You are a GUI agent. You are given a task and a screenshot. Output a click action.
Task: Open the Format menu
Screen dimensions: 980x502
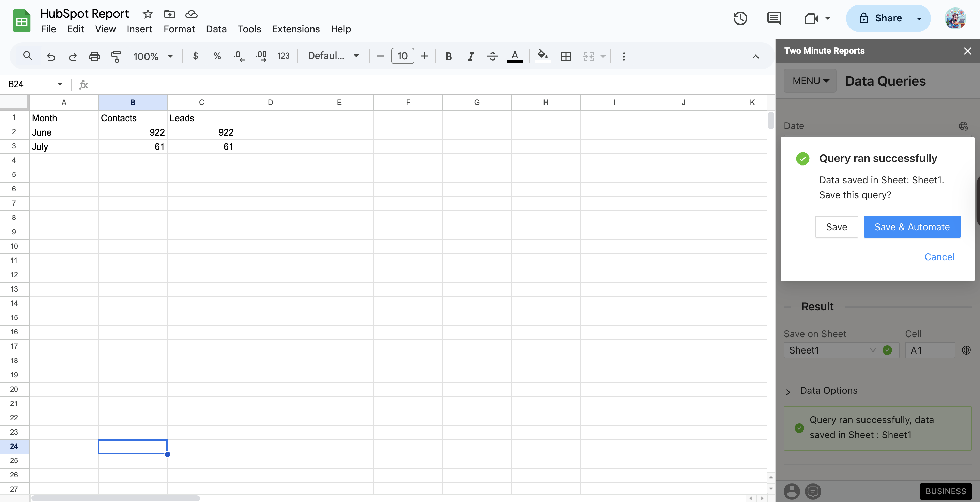179,29
